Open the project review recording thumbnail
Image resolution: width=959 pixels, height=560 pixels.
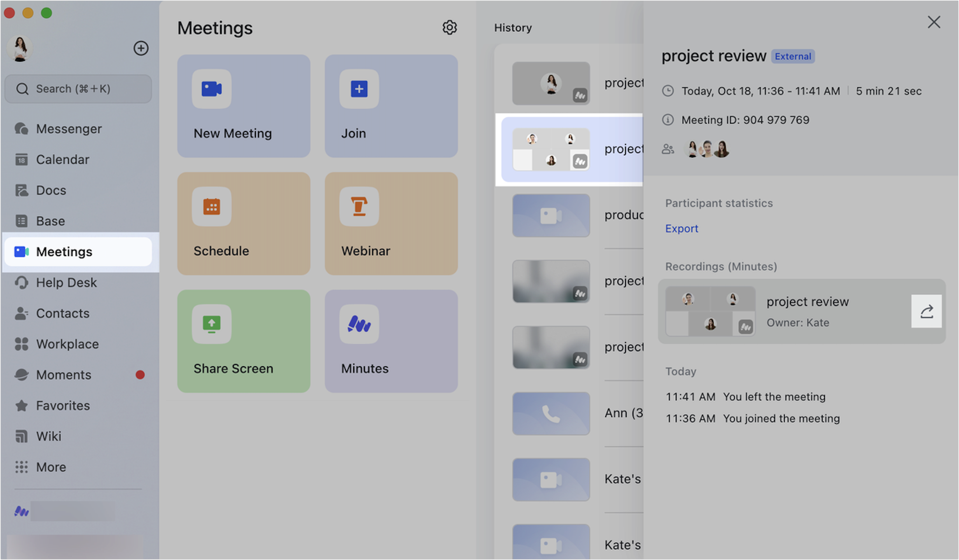pyautogui.click(x=710, y=311)
